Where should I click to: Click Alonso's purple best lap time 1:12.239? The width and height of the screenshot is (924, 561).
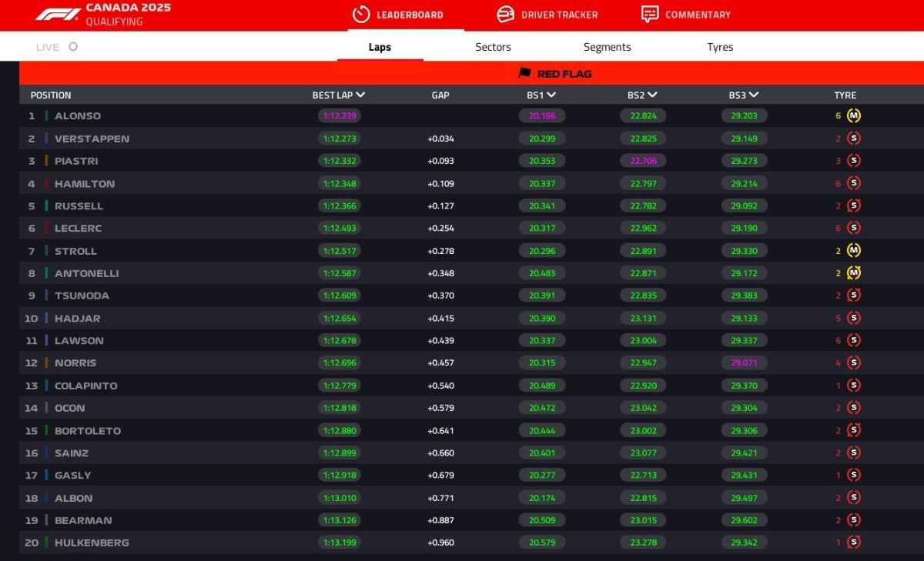pos(339,115)
